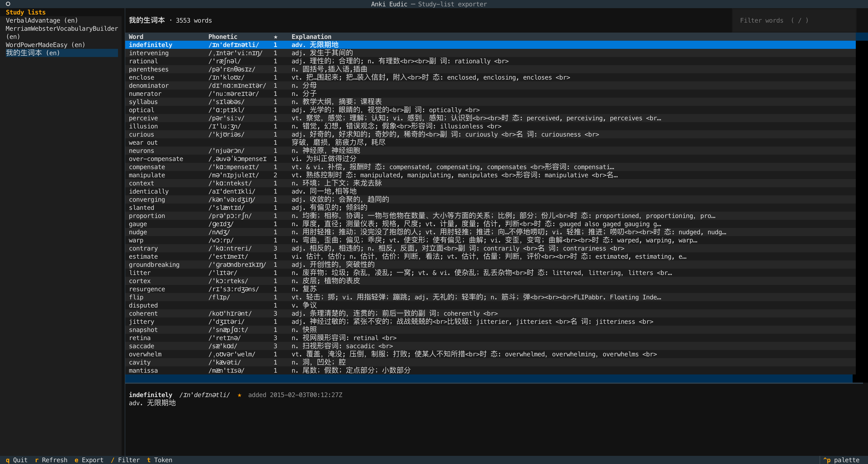Select the 'mantissa' word row
Screen dimensions: 868x464
pyautogui.click(x=490, y=370)
